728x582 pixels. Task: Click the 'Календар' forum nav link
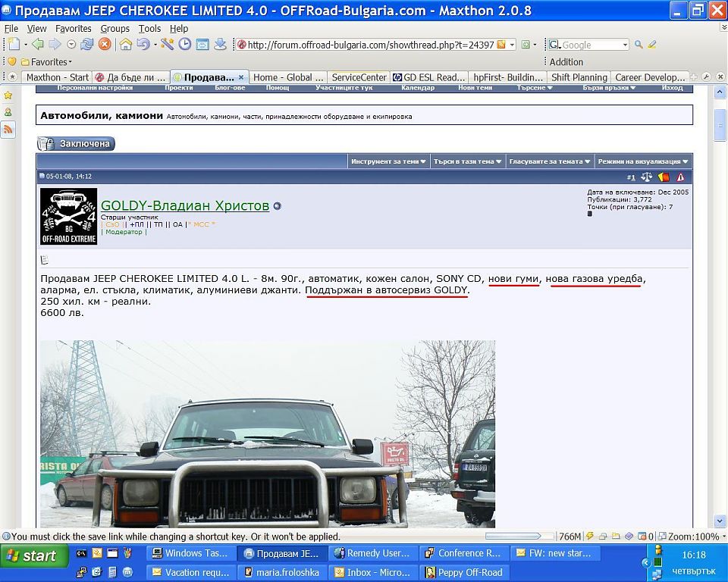pos(417,87)
